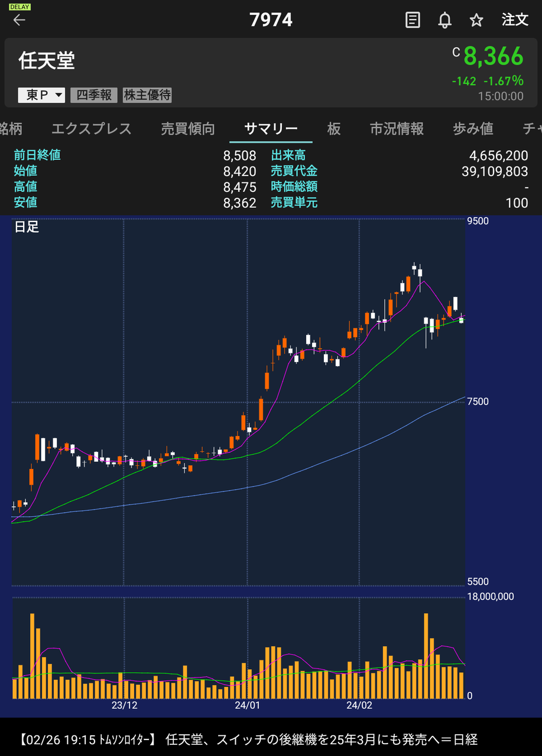
Task: Tap the 23/12 date axis label
Action: click(124, 705)
